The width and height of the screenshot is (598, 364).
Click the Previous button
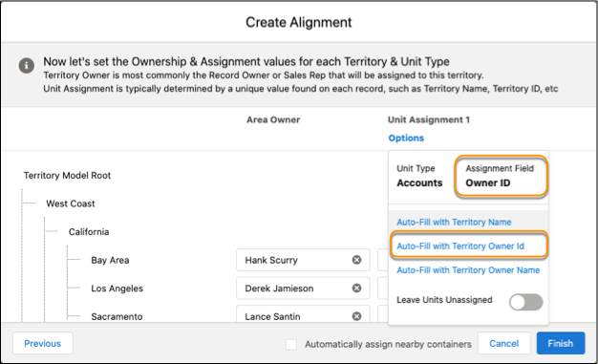(43, 343)
